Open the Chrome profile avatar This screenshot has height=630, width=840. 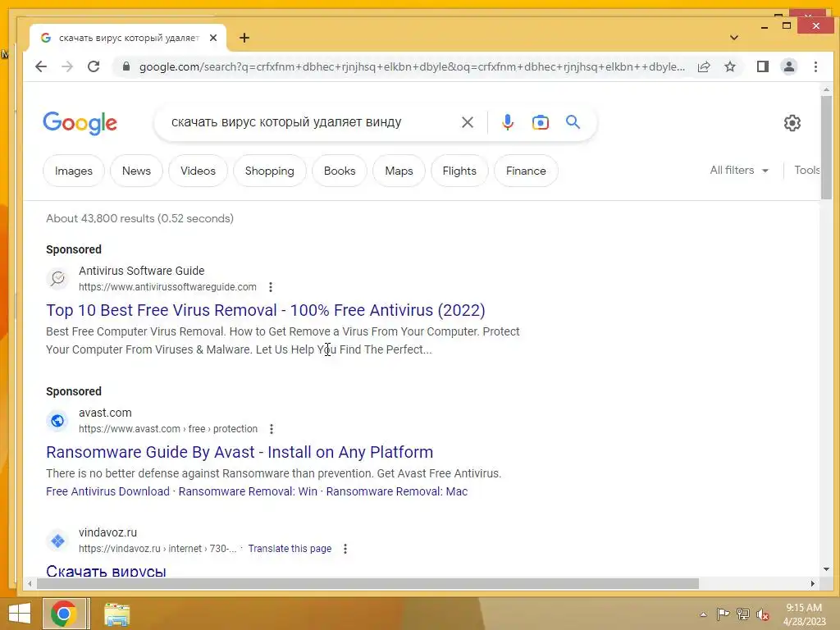[789, 66]
